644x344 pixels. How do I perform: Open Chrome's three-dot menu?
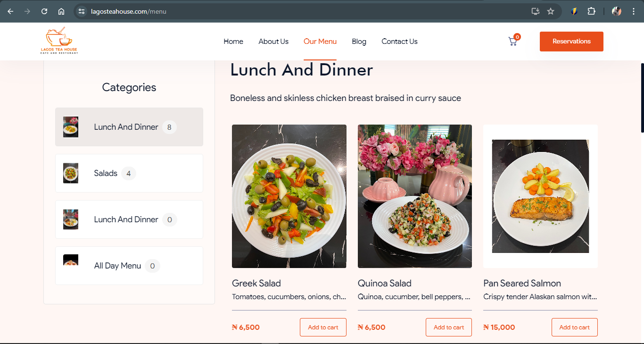[x=633, y=11]
